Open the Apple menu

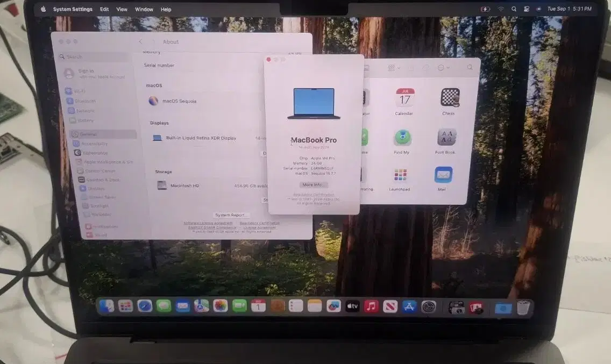(x=43, y=9)
